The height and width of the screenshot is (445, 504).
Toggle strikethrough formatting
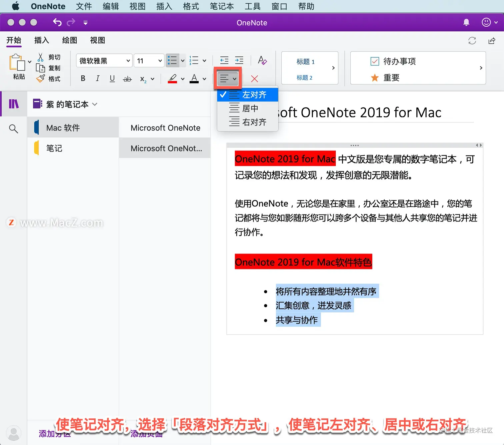[127, 79]
